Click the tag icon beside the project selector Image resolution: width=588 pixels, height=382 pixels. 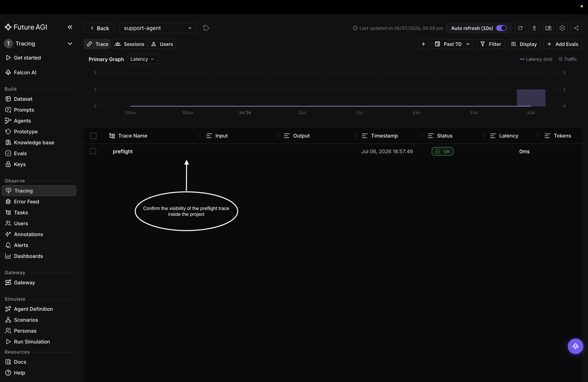pyautogui.click(x=206, y=28)
